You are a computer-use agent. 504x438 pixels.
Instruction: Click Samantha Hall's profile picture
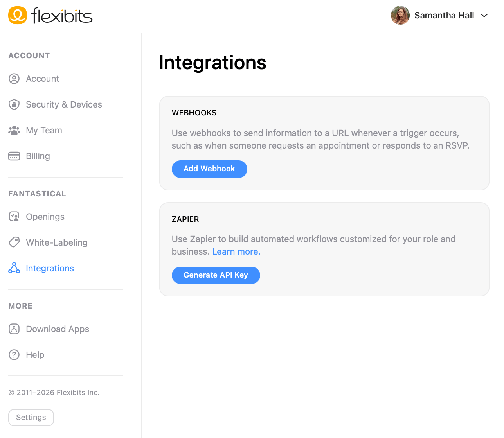[400, 15]
